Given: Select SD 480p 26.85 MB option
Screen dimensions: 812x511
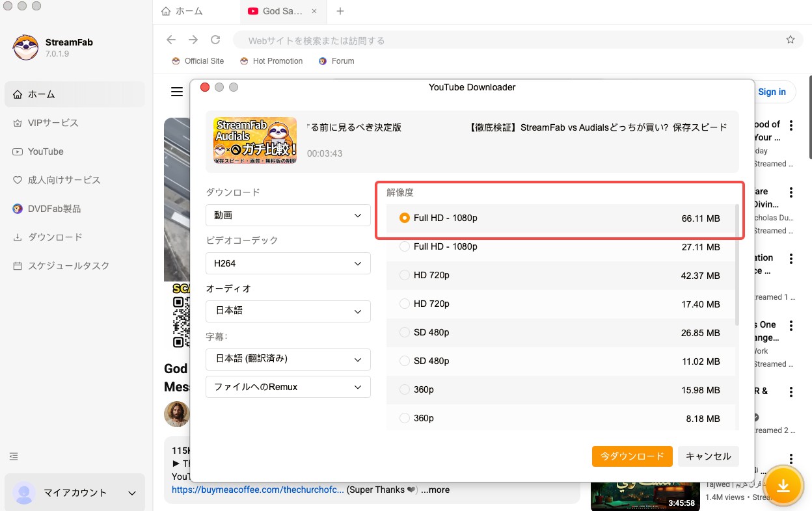Looking at the screenshot, I should 561,333.
